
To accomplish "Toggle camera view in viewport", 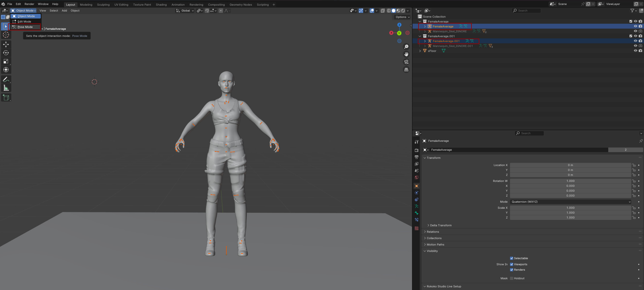I will (406, 62).
